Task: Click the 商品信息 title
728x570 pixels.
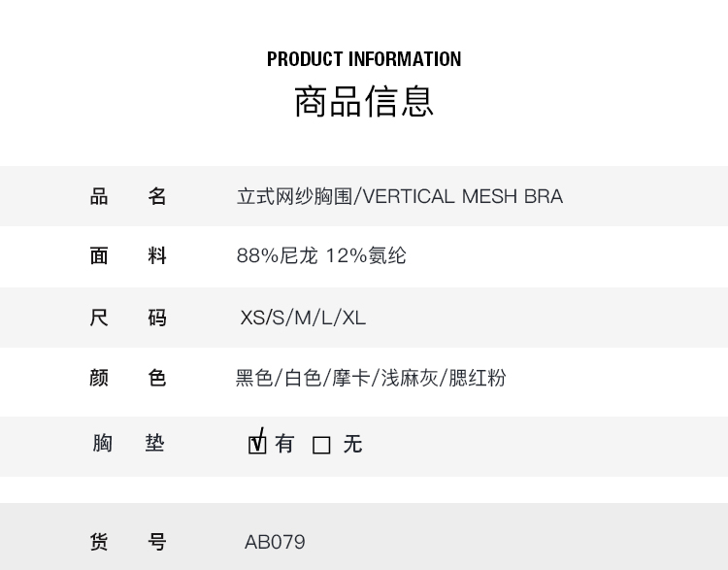Action: click(364, 101)
